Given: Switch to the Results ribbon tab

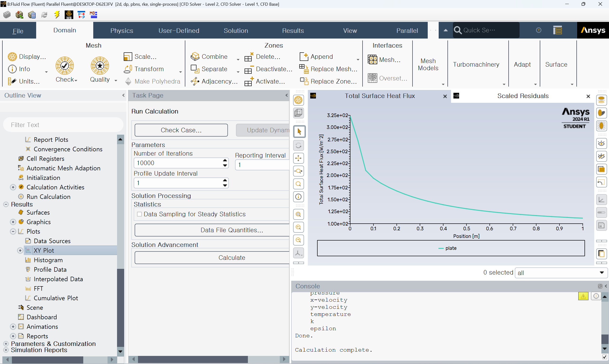Looking at the screenshot, I should tap(293, 30).
